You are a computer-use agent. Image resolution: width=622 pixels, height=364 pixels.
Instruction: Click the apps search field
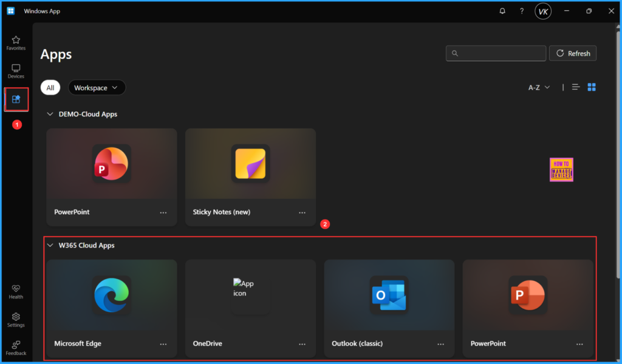pos(496,53)
